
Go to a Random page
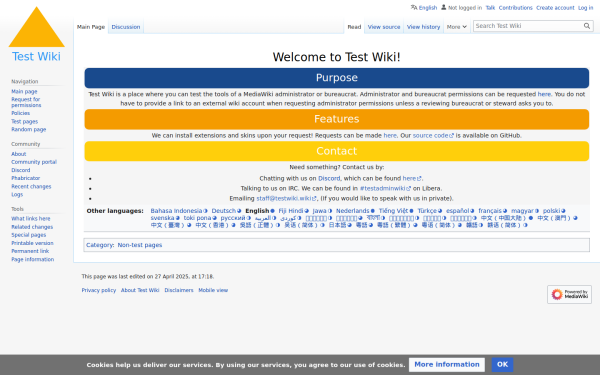29,129
